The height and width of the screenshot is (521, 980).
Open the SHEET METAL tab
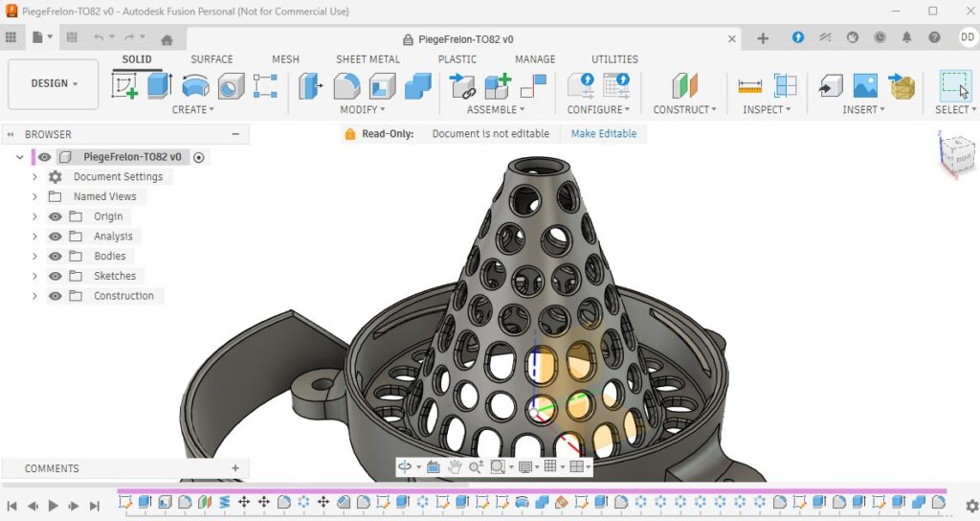(367, 59)
